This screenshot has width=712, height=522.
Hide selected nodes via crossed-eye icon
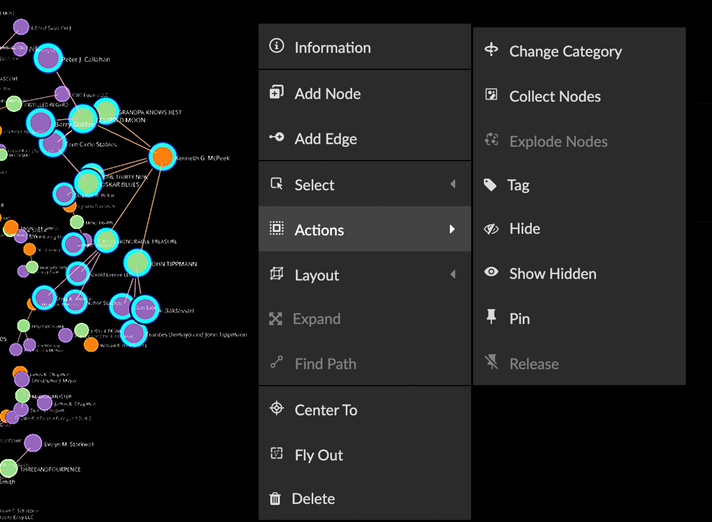click(491, 228)
